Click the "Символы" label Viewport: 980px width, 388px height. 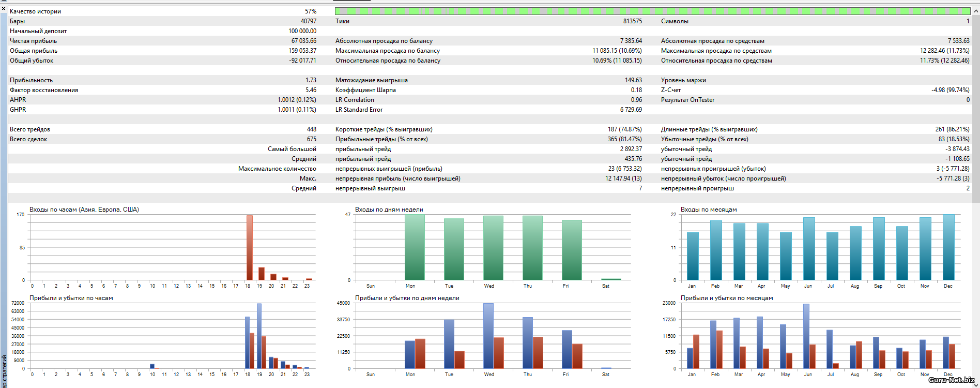point(675,21)
